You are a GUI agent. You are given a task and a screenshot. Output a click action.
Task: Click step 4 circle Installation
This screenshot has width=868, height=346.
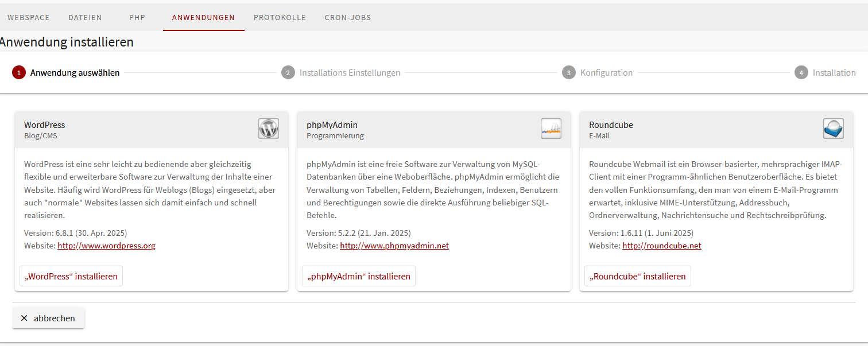coord(801,73)
